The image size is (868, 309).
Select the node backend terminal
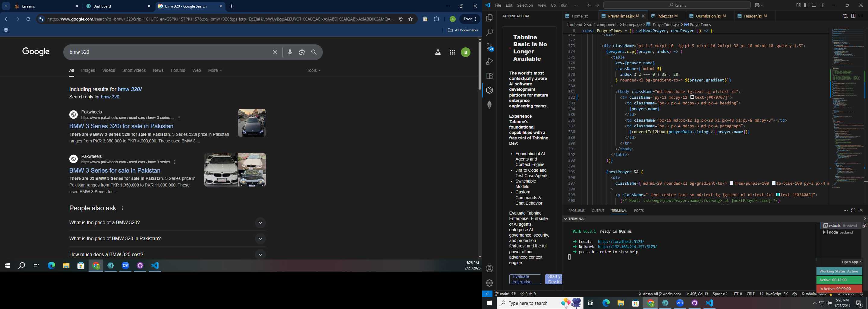[x=841, y=232]
